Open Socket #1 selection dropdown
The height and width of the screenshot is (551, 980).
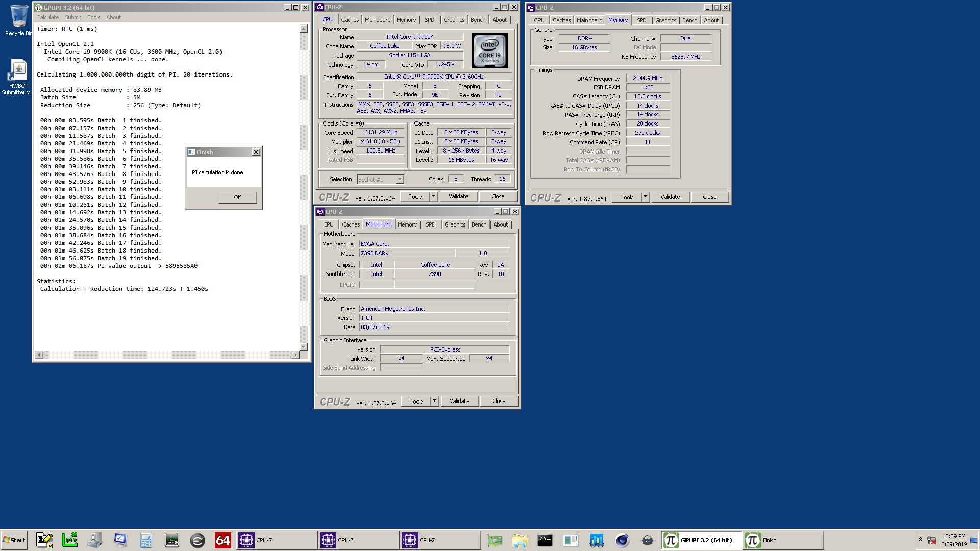pyautogui.click(x=381, y=179)
